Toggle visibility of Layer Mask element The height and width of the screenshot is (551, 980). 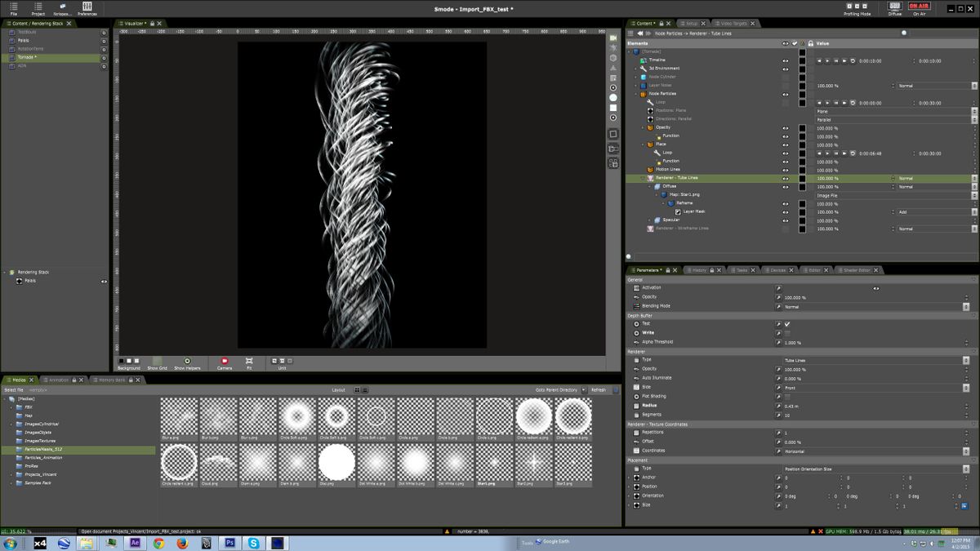point(786,211)
